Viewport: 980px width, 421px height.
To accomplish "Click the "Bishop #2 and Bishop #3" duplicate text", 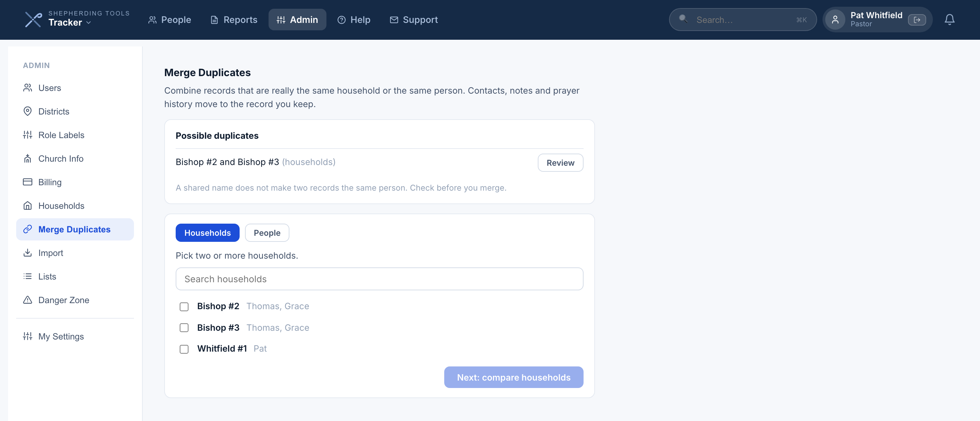I will 227,162.
